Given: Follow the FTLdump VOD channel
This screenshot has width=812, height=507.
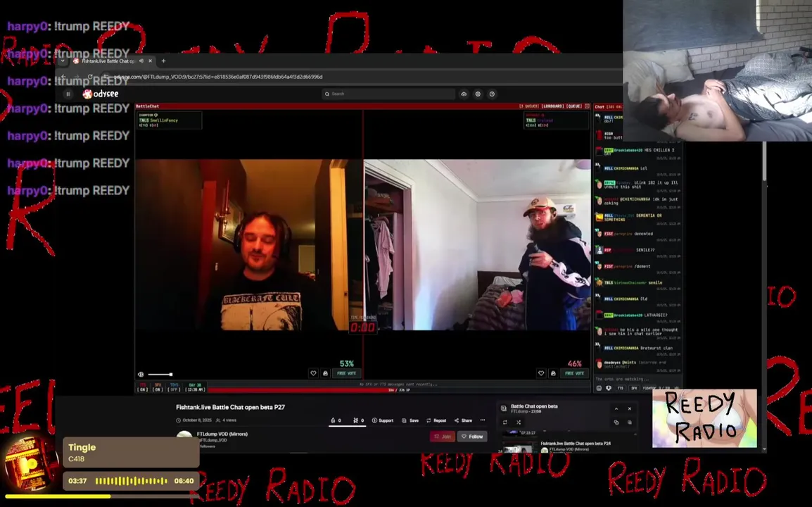Looking at the screenshot, I should click(x=472, y=437).
